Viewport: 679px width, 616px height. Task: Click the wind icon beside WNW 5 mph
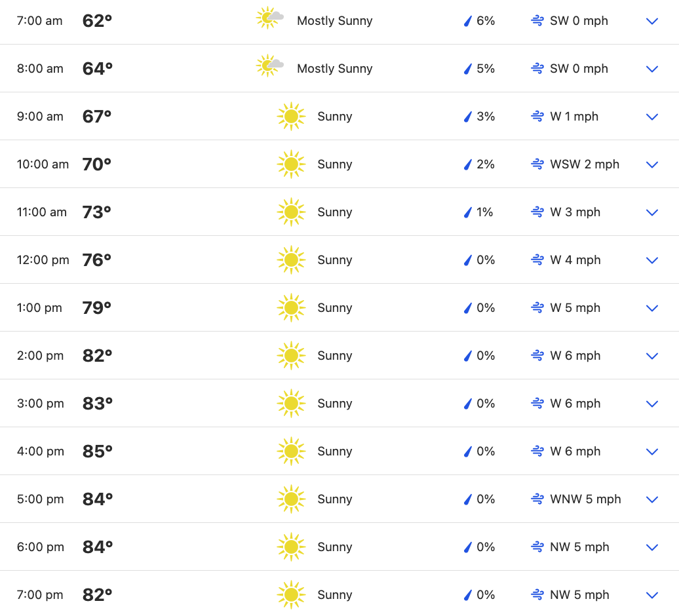[x=537, y=499]
